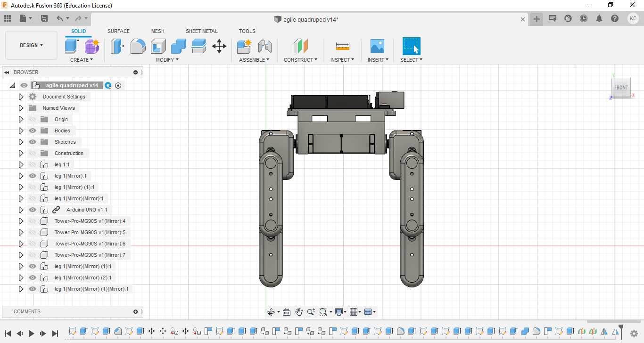The height and width of the screenshot is (343, 644).
Task: Activate the Move/Copy tool
Action: click(x=219, y=46)
